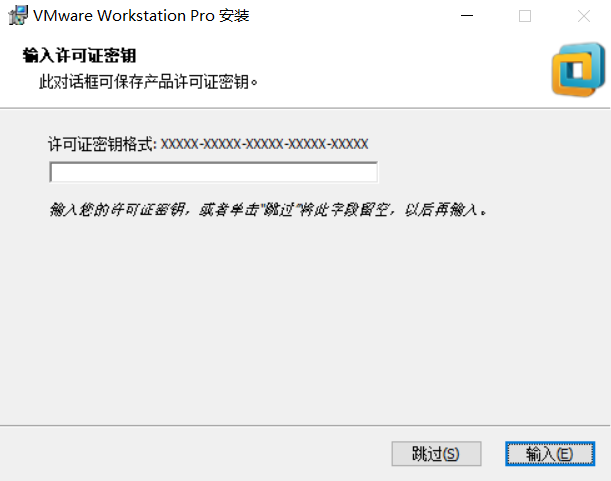Click the grayed-out maximize window button
Viewport: 611px width, 481px height.
525,16
